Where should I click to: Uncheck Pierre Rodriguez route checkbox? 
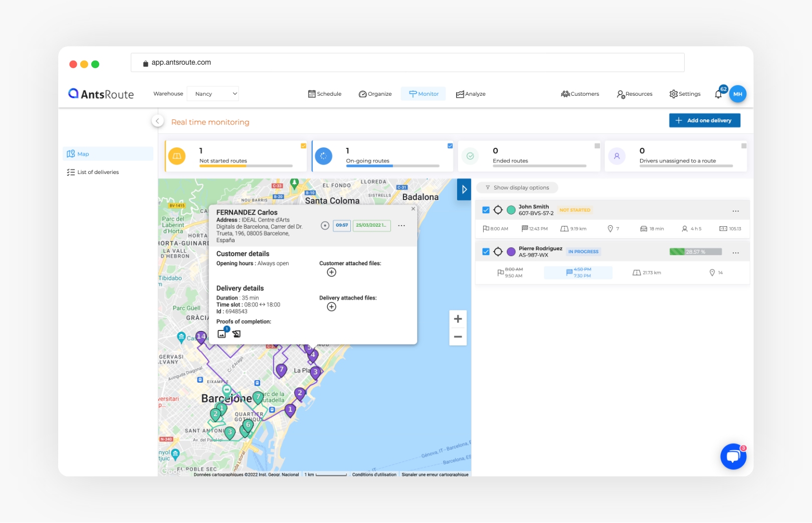[x=486, y=252]
